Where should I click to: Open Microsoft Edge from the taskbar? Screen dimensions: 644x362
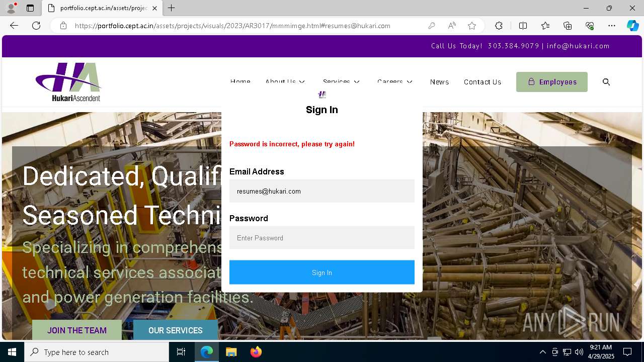207,352
